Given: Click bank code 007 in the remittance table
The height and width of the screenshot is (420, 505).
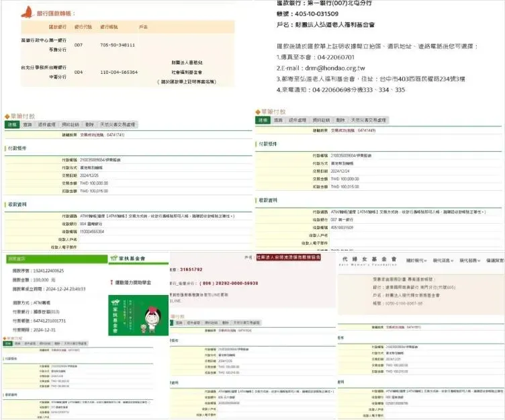Looking at the screenshot, I should point(79,45).
